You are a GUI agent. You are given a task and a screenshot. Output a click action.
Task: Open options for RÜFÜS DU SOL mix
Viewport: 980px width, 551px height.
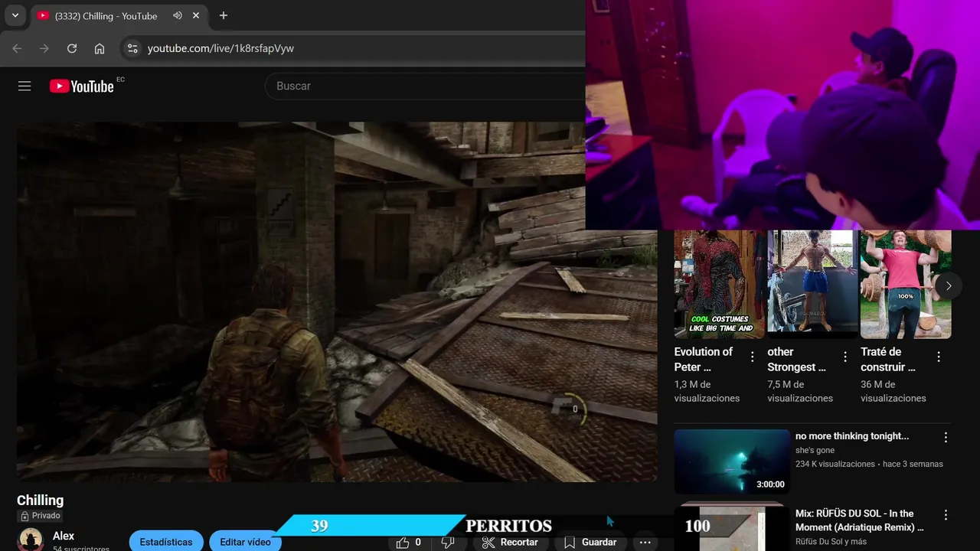click(x=946, y=515)
